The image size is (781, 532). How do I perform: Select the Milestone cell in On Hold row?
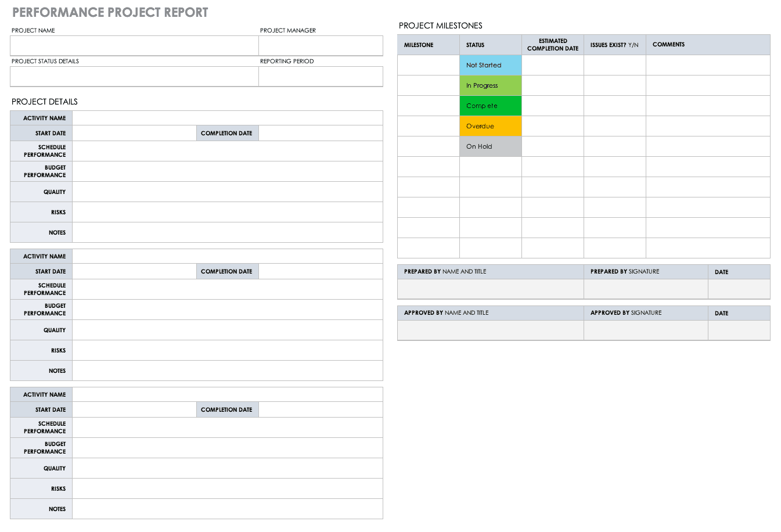click(428, 146)
